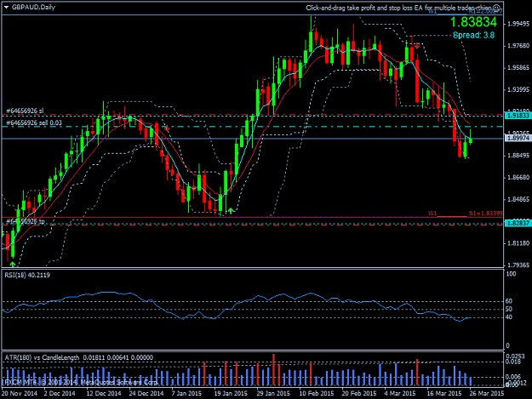Select the green up arrow near 20 Nov 2014

(13, 264)
